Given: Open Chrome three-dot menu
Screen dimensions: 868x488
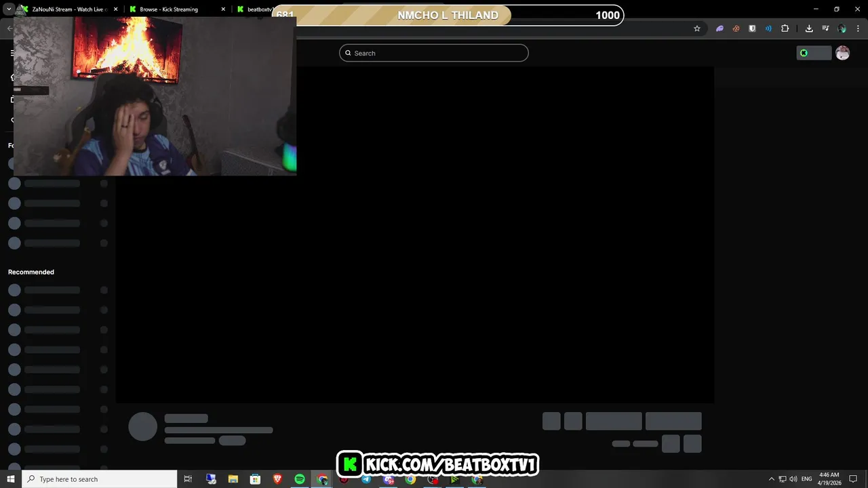Looking at the screenshot, I should pos(858,28).
